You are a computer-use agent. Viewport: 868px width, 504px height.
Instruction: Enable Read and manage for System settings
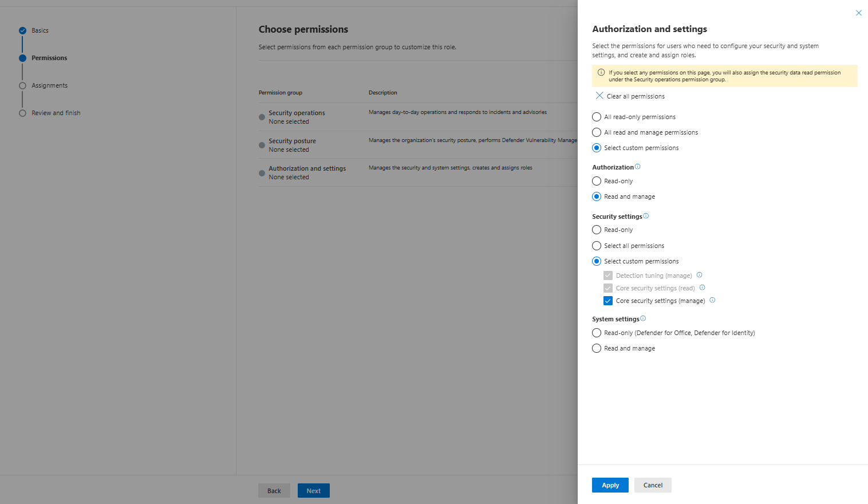597,348
